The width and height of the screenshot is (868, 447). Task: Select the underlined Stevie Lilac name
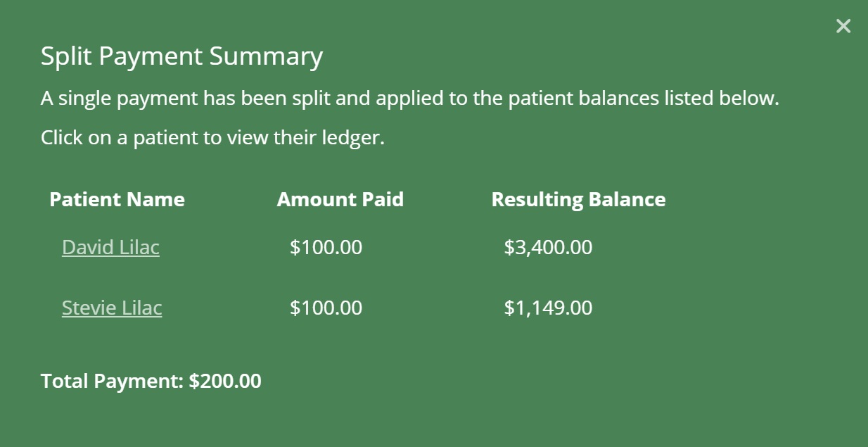point(112,308)
